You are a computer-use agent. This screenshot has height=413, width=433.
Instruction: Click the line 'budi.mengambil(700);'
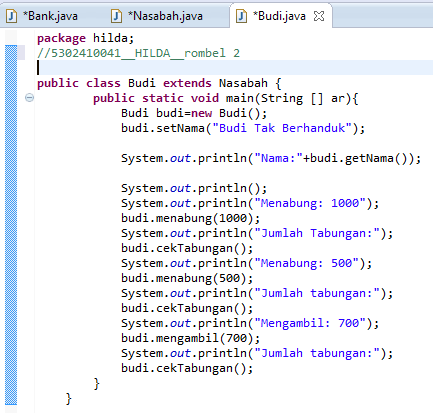click(190, 338)
